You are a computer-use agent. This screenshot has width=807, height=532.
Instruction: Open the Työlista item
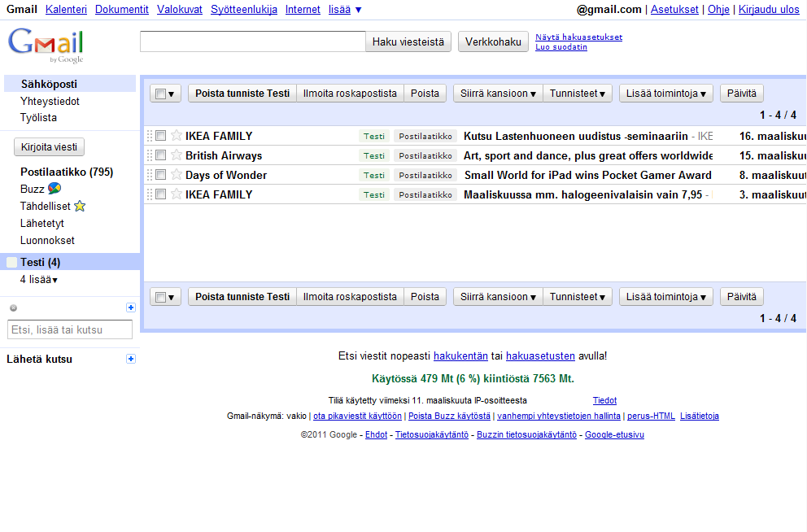38,118
